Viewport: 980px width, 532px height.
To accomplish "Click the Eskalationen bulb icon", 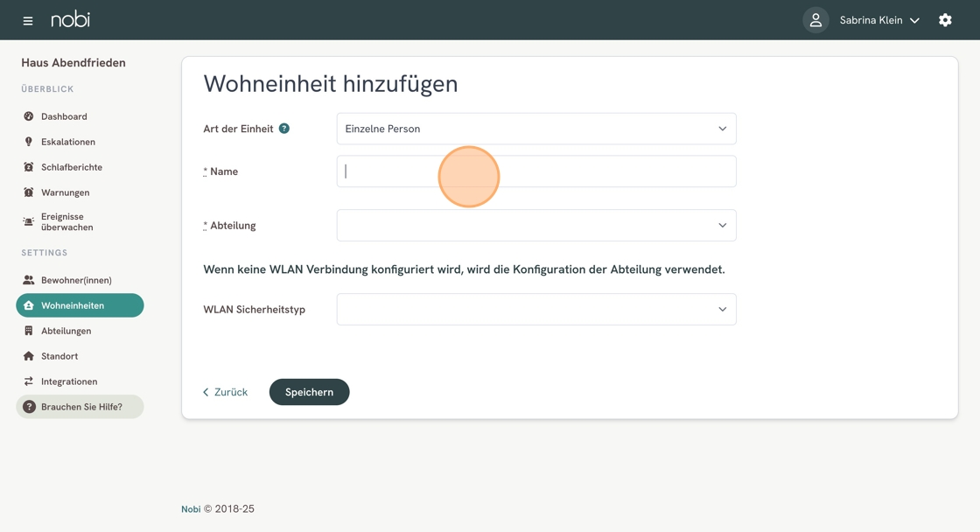I will [x=28, y=142].
